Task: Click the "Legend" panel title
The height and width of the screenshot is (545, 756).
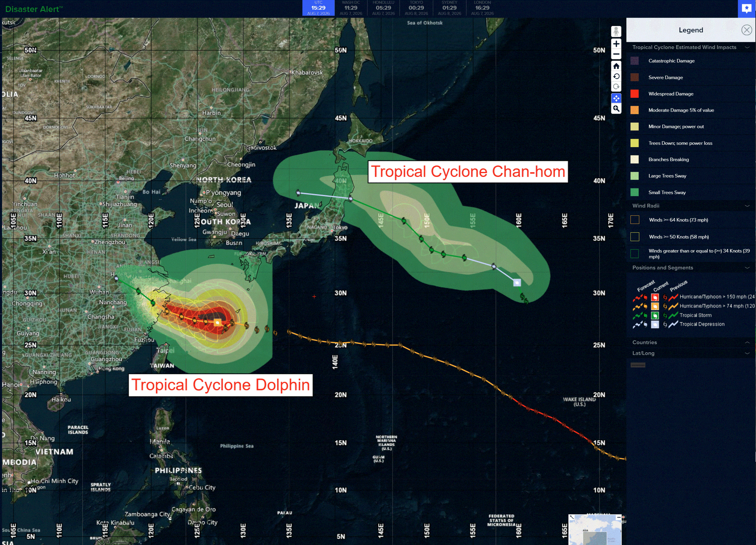Action: 691,30
